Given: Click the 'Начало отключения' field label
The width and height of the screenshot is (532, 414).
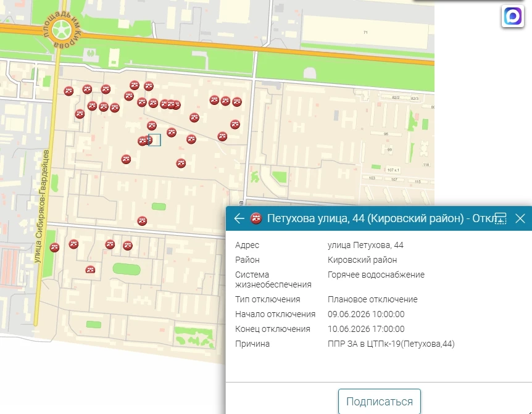Looking at the screenshot, I should (275, 314).
